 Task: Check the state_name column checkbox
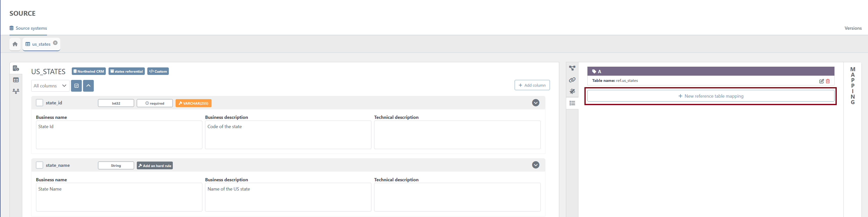tap(40, 165)
